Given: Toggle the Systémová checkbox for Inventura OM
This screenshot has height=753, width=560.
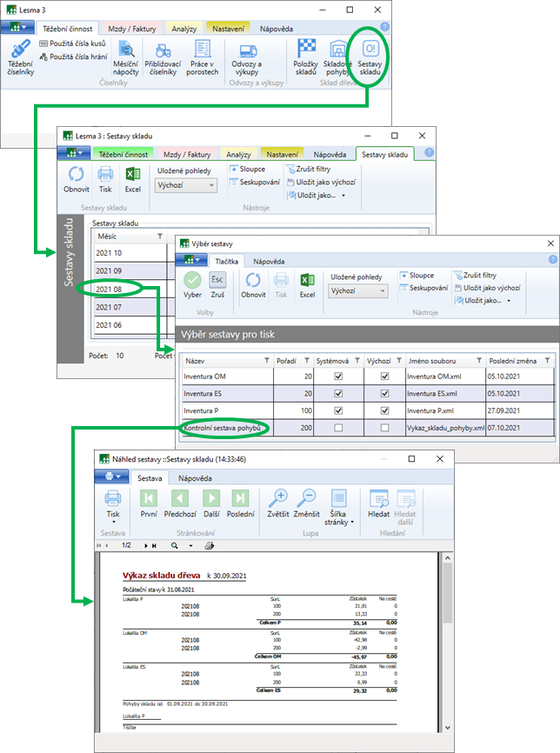Looking at the screenshot, I should coord(338,376).
